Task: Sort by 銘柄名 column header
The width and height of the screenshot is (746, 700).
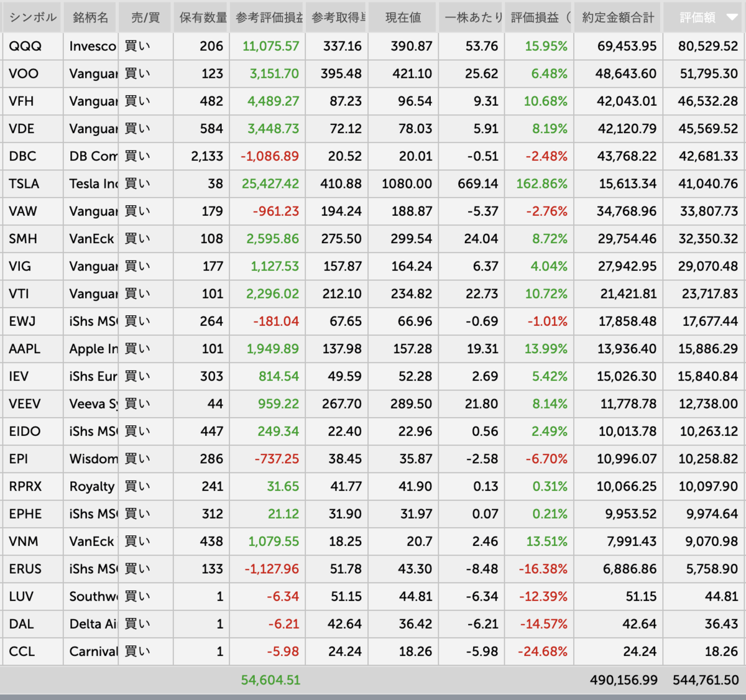Action: pyautogui.click(x=91, y=18)
